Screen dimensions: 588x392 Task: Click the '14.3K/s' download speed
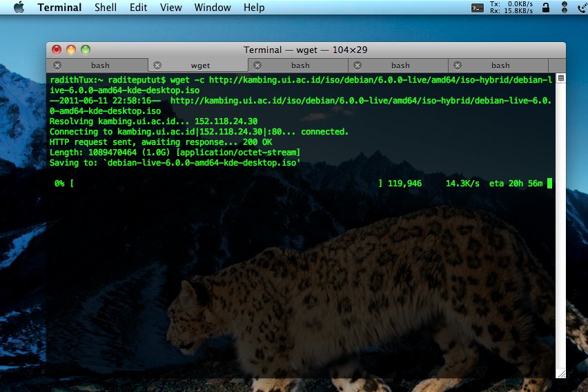tap(462, 184)
